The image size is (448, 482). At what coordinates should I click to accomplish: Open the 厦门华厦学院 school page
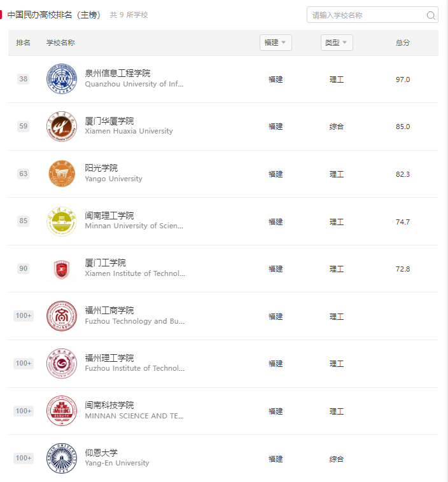tap(109, 121)
